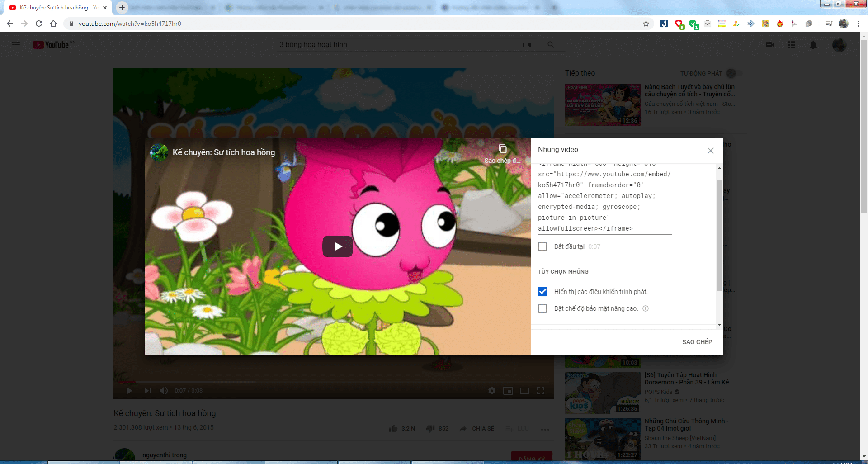Image resolution: width=868 pixels, height=464 pixels.
Task: Open 'Tuyển Tập Hoạt Hình Doraemon' video title
Action: pos(689,379)
